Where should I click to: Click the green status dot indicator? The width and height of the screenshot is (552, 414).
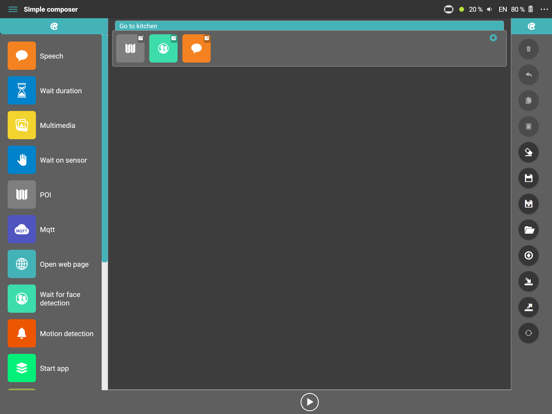461,10
